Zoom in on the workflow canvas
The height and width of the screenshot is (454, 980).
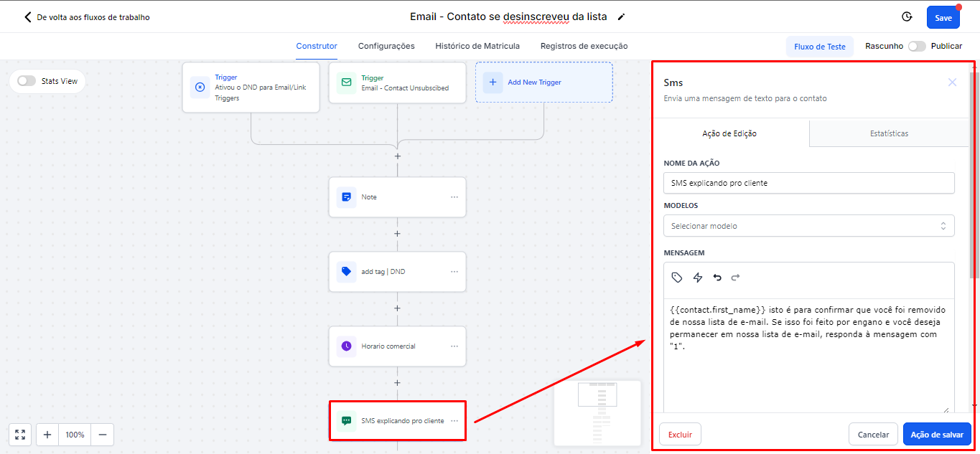tap(47, 435)
